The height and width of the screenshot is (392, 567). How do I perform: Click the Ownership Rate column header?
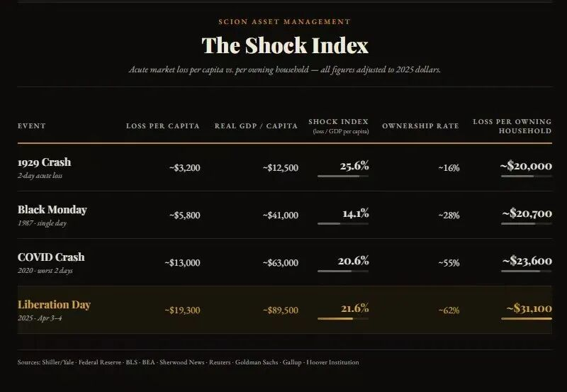click(420, 126)
